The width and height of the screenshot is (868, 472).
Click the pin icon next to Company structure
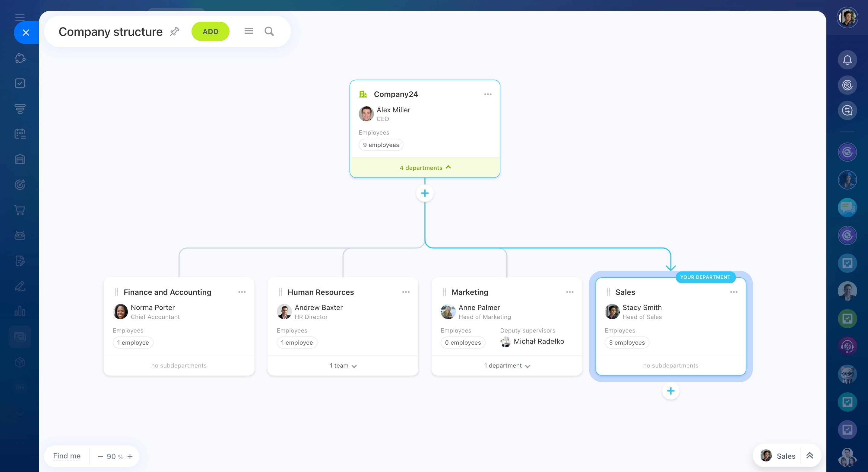175,31
